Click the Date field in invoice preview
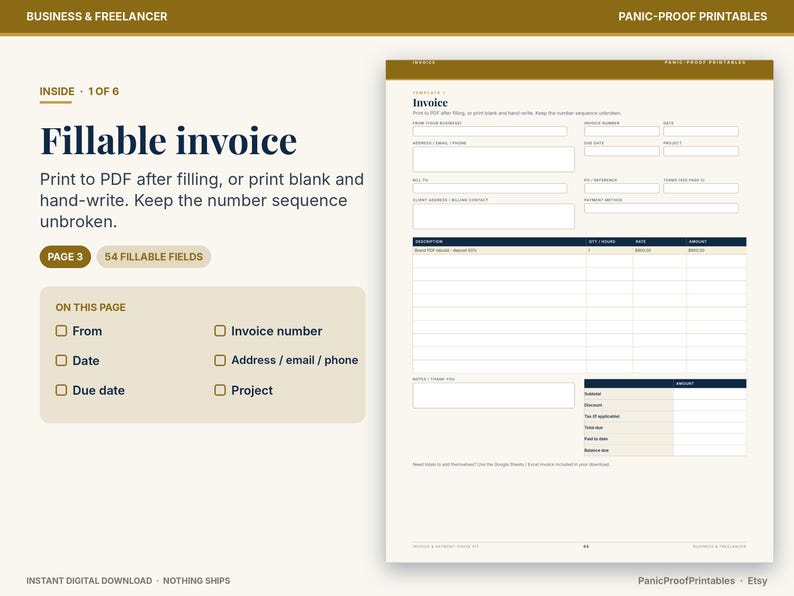Viewport: 794px width, 596px height. click(701, 132)
